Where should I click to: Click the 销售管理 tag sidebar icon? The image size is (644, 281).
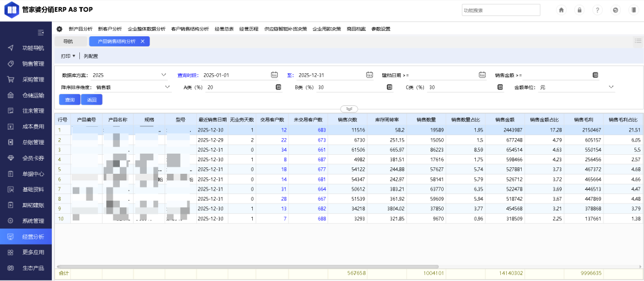tap(11, 64)
